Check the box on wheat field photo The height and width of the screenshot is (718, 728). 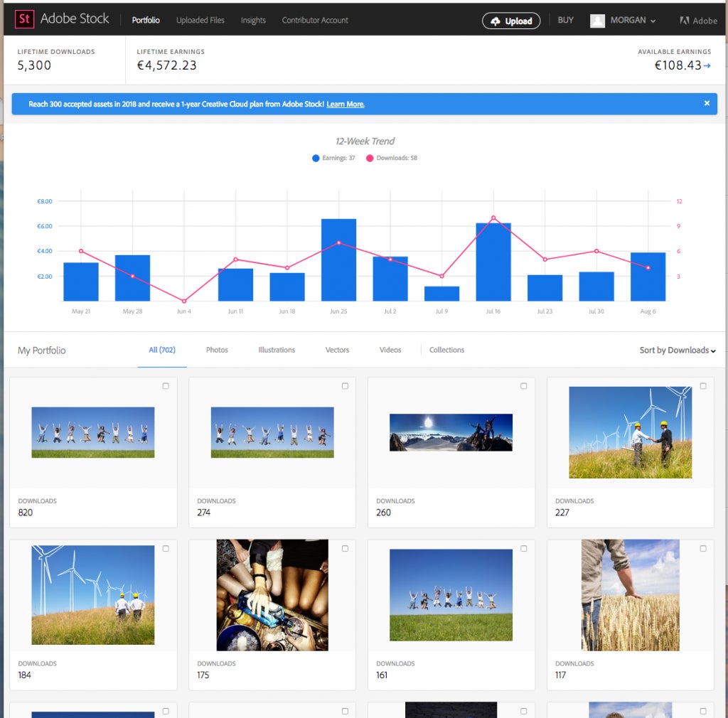pos(703,549)
